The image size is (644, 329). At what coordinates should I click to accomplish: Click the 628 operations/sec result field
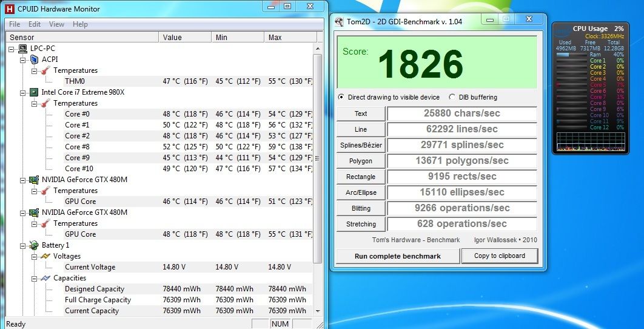(x=462, y=224)
